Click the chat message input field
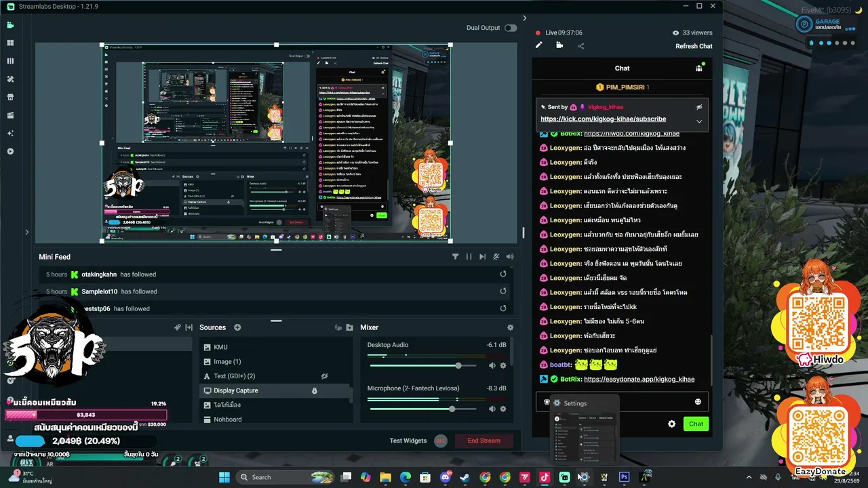Image resolution: width=868 pixels, height=488 pixels. click(x=622, y=402)
